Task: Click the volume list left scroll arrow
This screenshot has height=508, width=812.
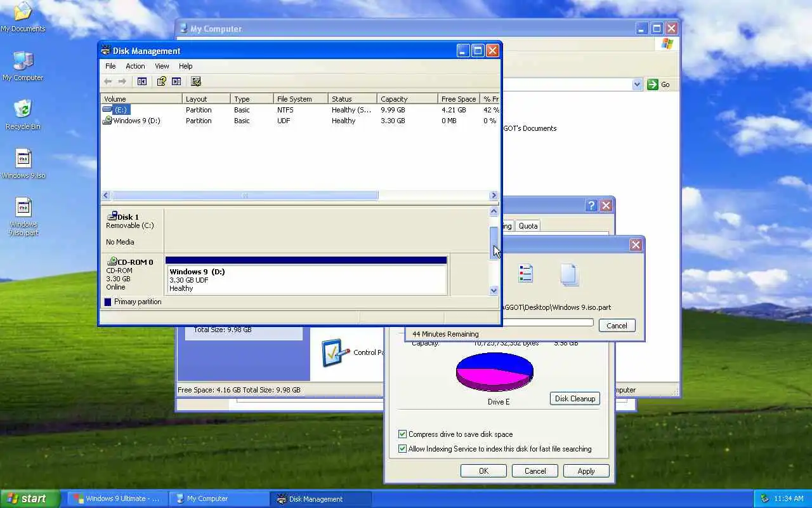Action: pyautogui.click(x=106, y=196)
